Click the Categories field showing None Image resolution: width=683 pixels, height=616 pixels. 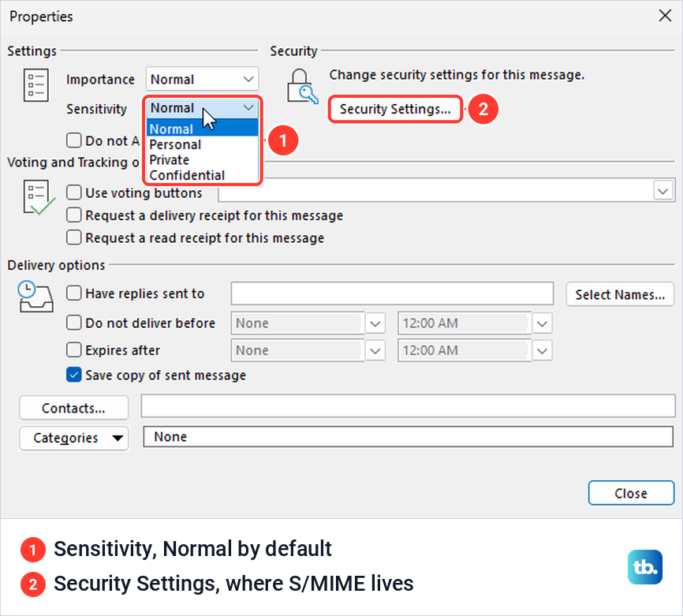[408, 436]
